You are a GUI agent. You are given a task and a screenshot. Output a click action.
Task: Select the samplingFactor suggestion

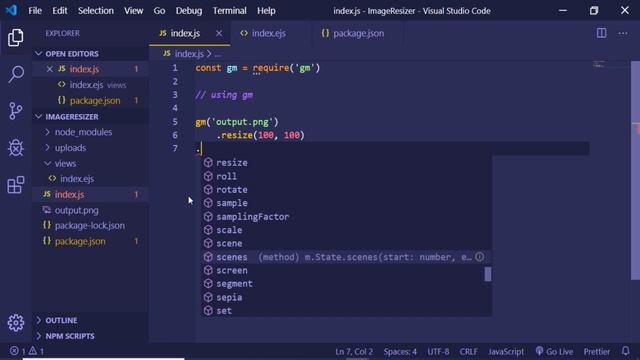347,216
